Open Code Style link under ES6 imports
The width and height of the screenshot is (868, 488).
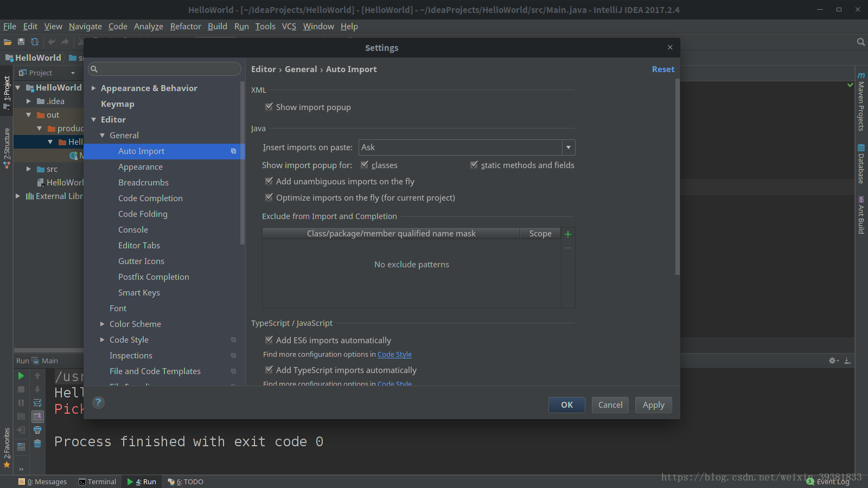pos(394,354)
